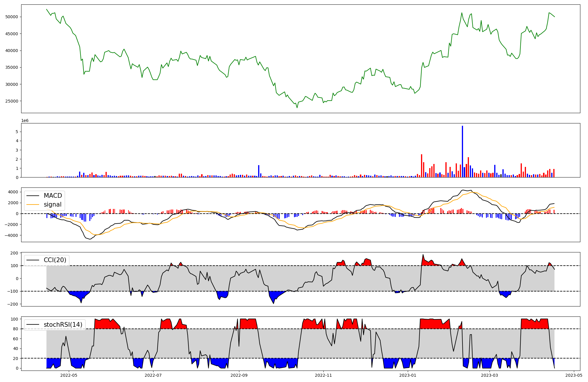The image size is (588, 382).
Task: Click the -200 label on the CCI axis
Action: [x=13, y=304]
